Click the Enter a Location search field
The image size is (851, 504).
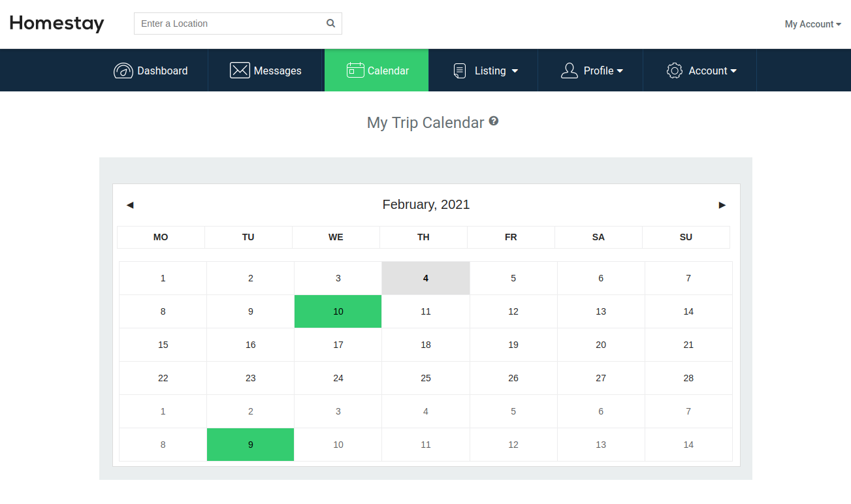coord(229,23)
